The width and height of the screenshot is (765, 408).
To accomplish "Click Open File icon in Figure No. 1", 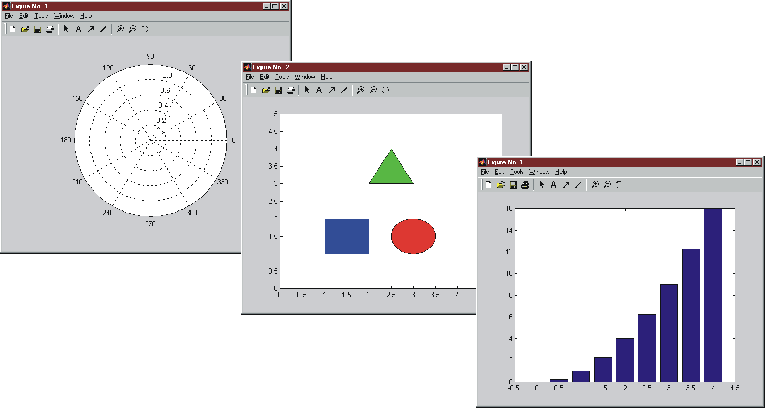I will click(x=24, y=29).
